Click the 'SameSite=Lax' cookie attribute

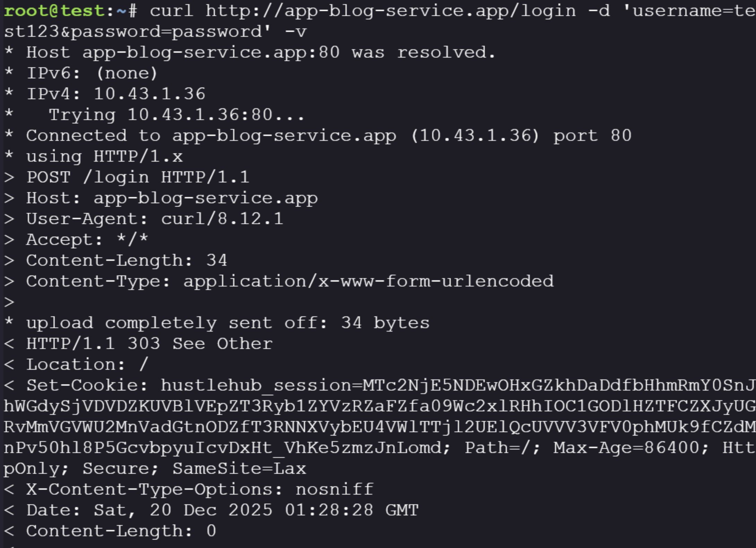[239, 469]
